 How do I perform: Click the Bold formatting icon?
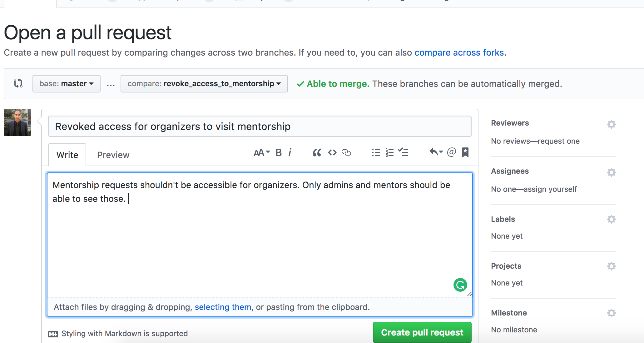click(x=279, y=152)
